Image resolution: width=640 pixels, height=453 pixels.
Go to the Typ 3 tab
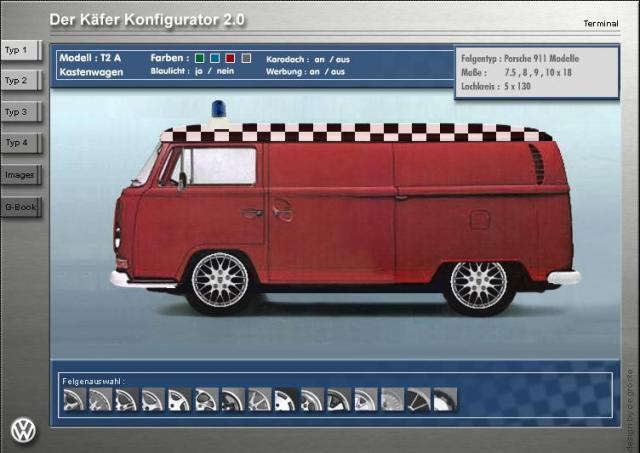21,112
